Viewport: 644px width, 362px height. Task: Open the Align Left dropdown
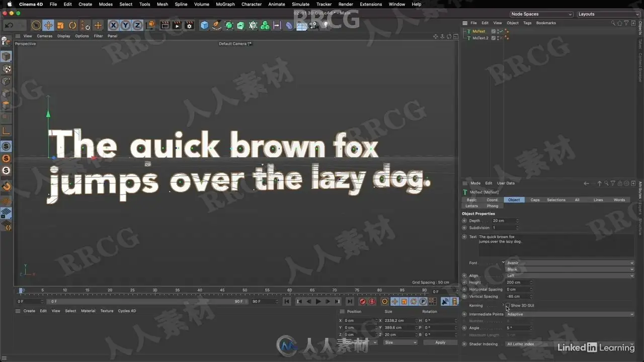pos(570,276)
